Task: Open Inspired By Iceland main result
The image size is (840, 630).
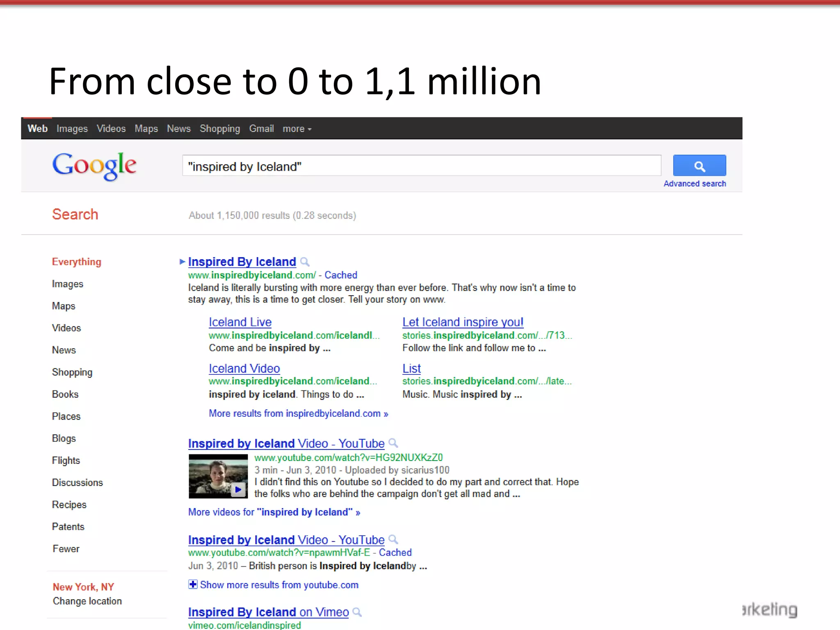Action: point(242,262)
